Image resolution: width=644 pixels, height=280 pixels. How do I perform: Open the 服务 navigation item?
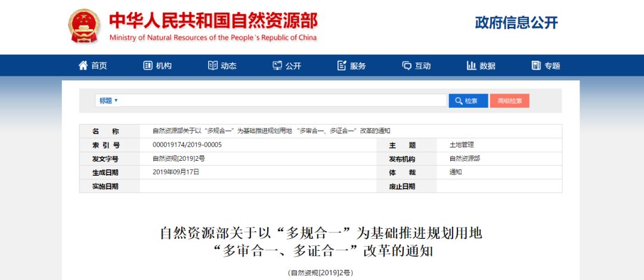pyautogui.click(x=358, y=66)
